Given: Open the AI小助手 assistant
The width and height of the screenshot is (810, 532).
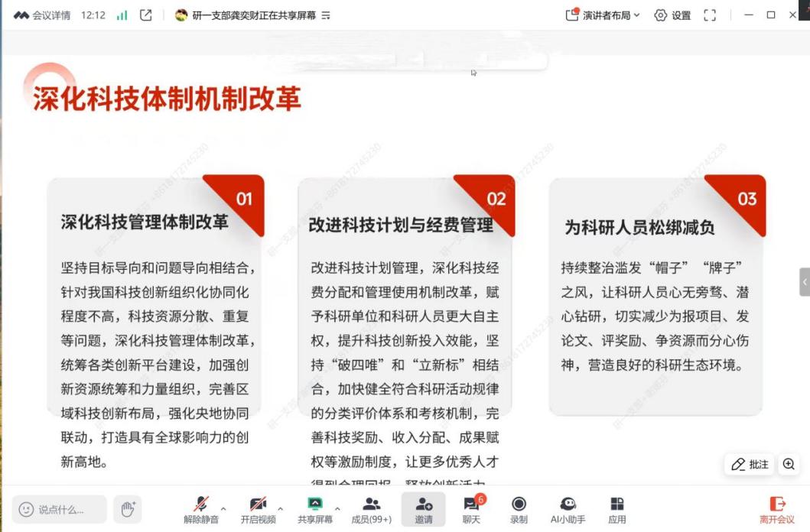Looking at the screenshot, I should pyautogui.click(x=568, y=504).
